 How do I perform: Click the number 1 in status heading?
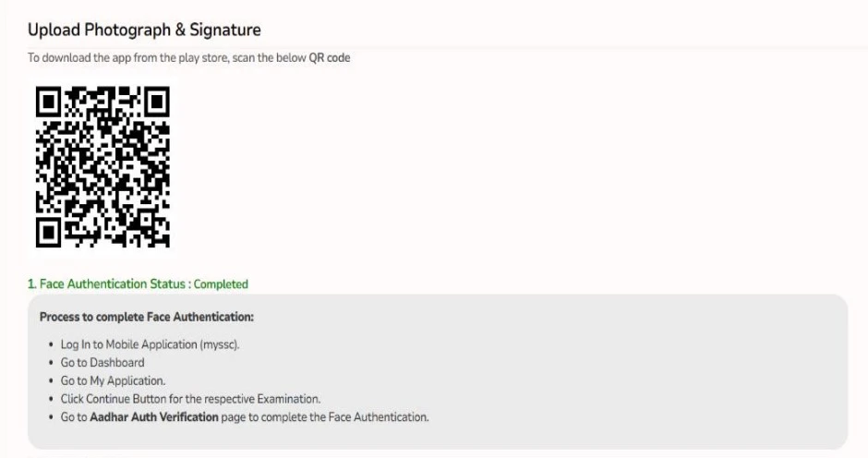click(31, 284)
